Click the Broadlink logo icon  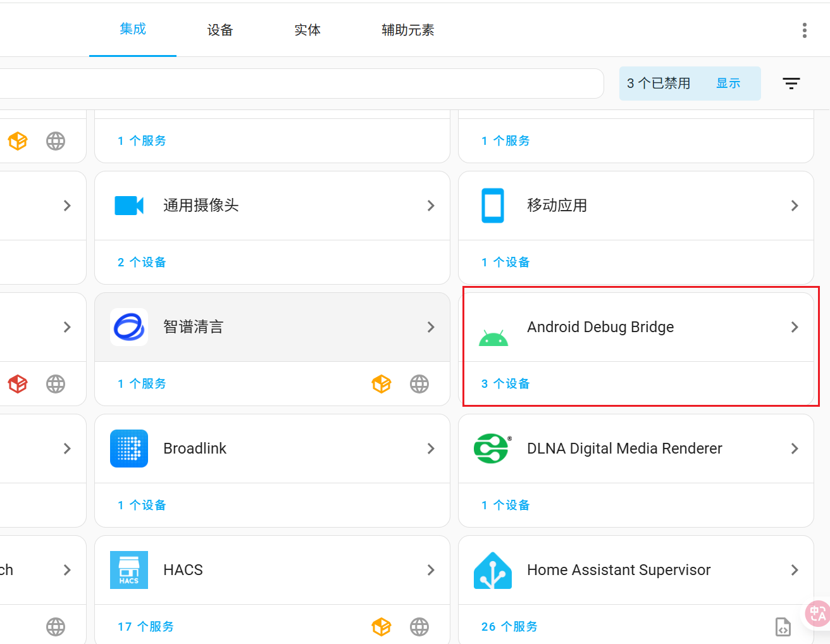pyautogui.click(x=129, y=449)
